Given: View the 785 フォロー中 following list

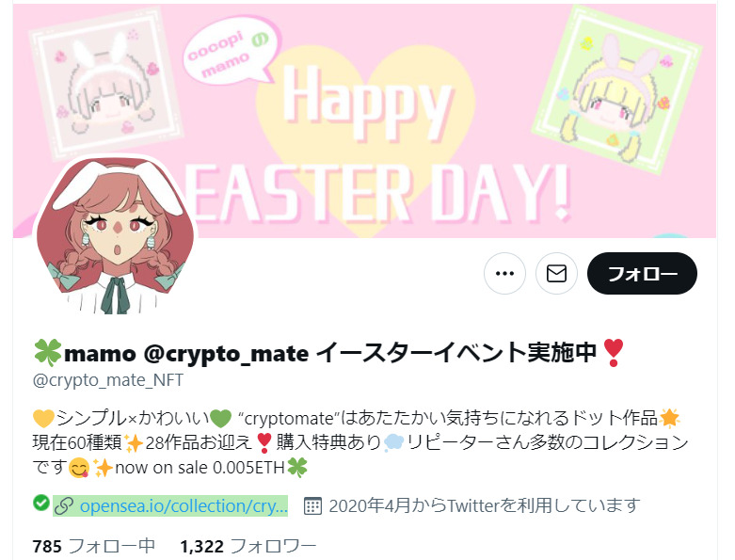Looking at the screenshot, I should coord(94,547).
